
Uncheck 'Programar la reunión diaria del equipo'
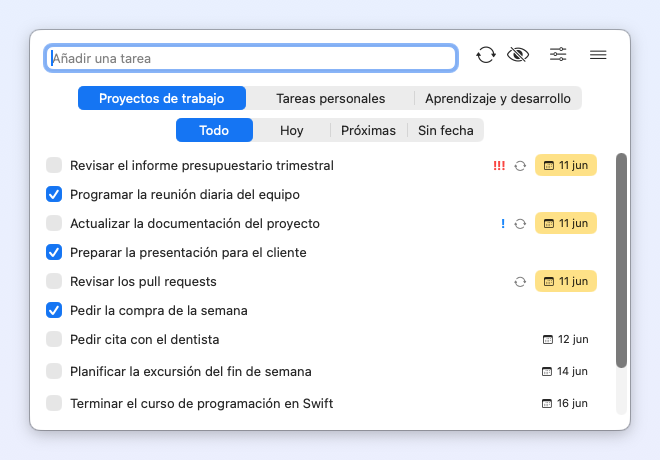(54, 194)
